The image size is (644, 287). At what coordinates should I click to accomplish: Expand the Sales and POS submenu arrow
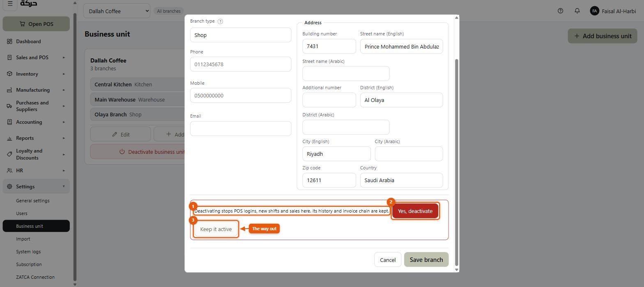click(x=64, y=58)
